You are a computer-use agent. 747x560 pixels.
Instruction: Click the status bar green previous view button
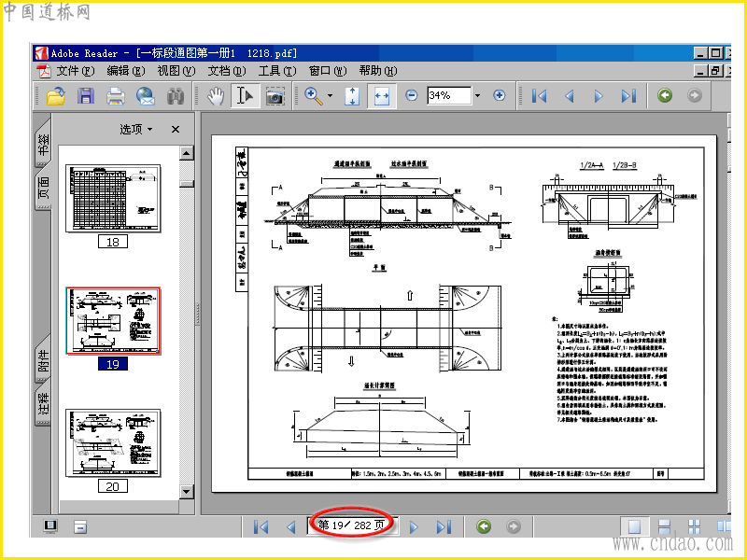(x=484, y=526)
